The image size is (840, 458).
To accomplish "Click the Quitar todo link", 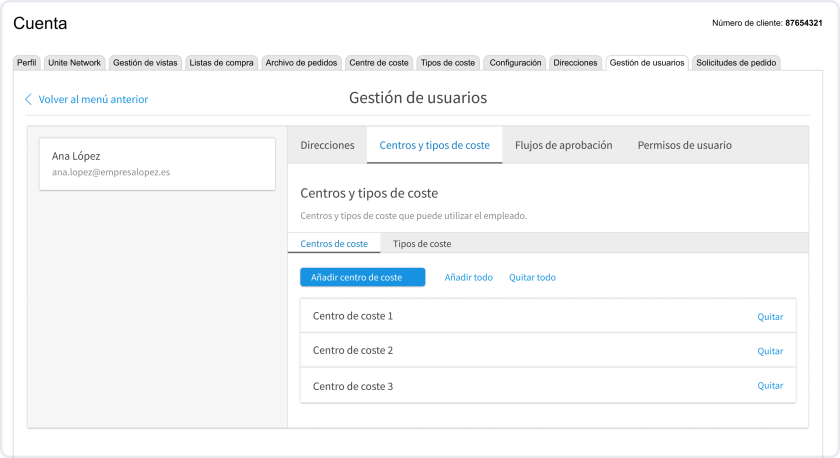I will tap(532, 277).
